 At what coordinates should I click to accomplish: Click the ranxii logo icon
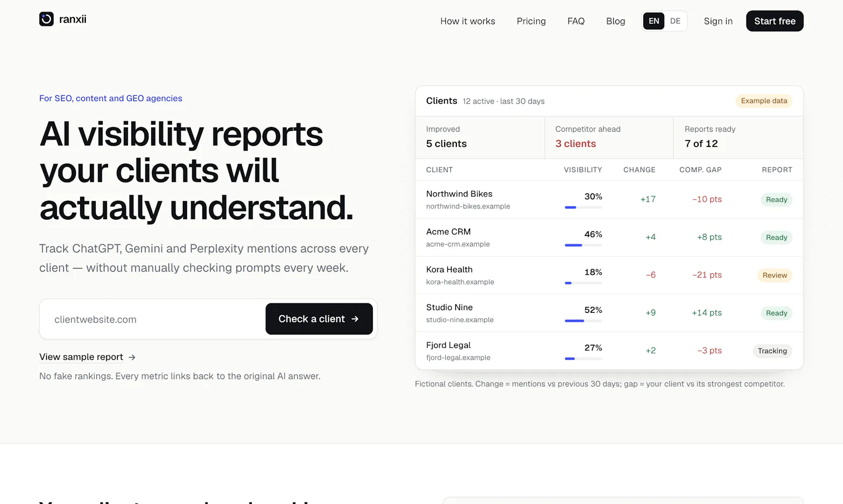click(x=46, y=19)
